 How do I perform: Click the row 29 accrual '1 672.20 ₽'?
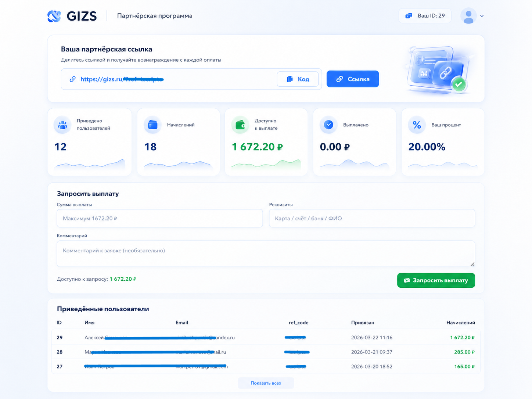click(x=463, y=337)
